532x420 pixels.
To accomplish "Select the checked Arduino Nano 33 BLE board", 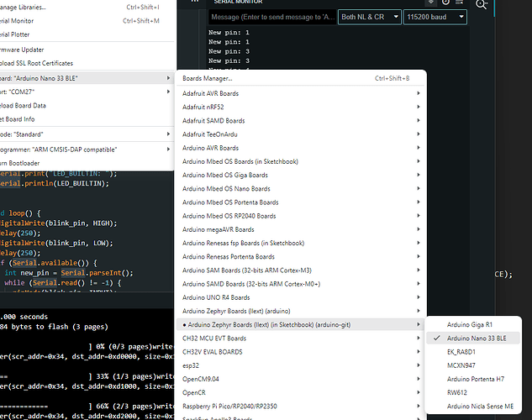I will click(473, 338).
